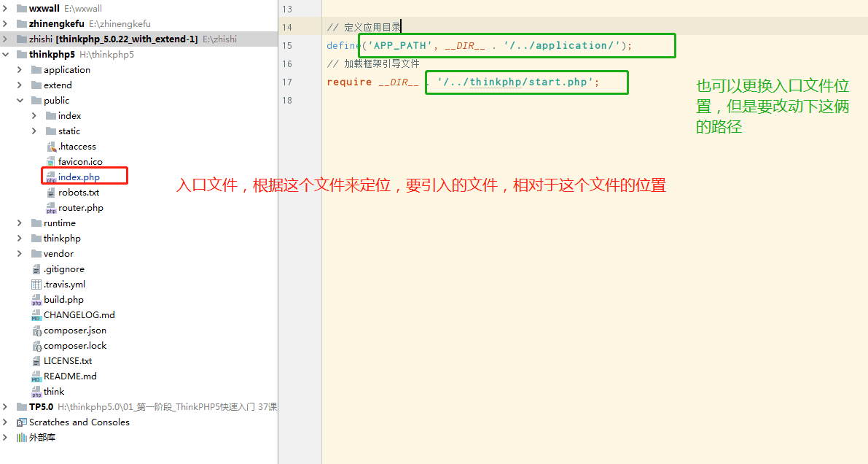Click the composer.lock file icon
Image resolution: width=868 pixels, height=464 pixels.
coord(36,346)
